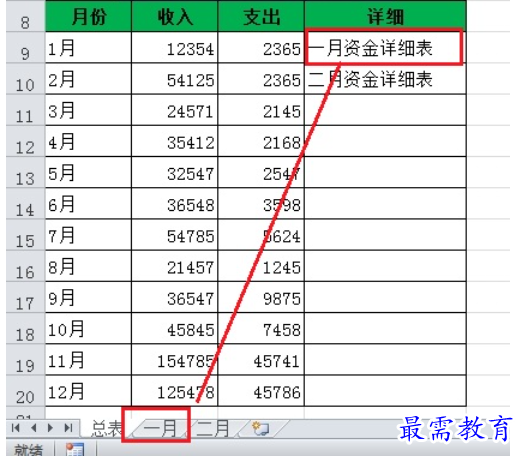Go to previous sheet tab arrow
The width and height of the screenshot is (521, 460).
pos(33,428)
